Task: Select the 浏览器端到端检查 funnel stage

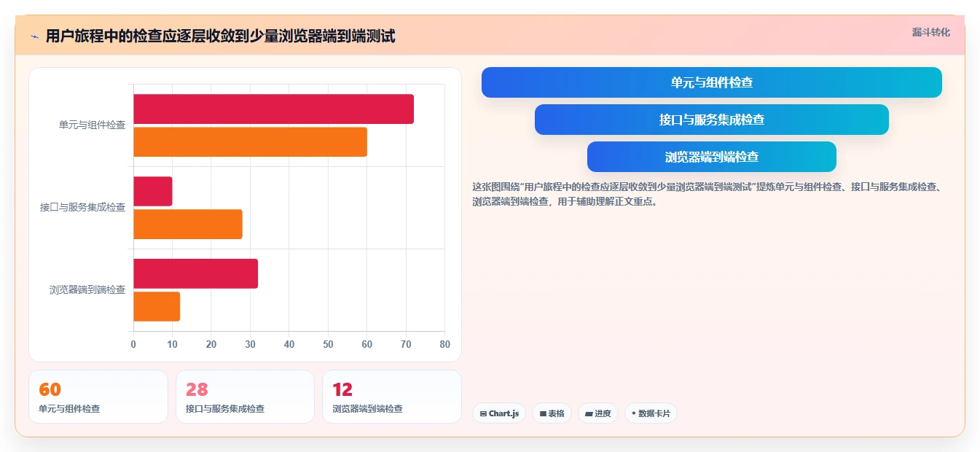Action: tap(711, 157)
